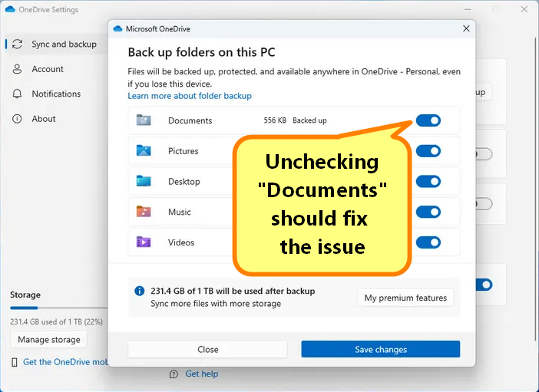Viewport: 539px width, 392px height.
Task: Click the OneDrive Settings window cloud icon
Action: (x=10, y=9)
